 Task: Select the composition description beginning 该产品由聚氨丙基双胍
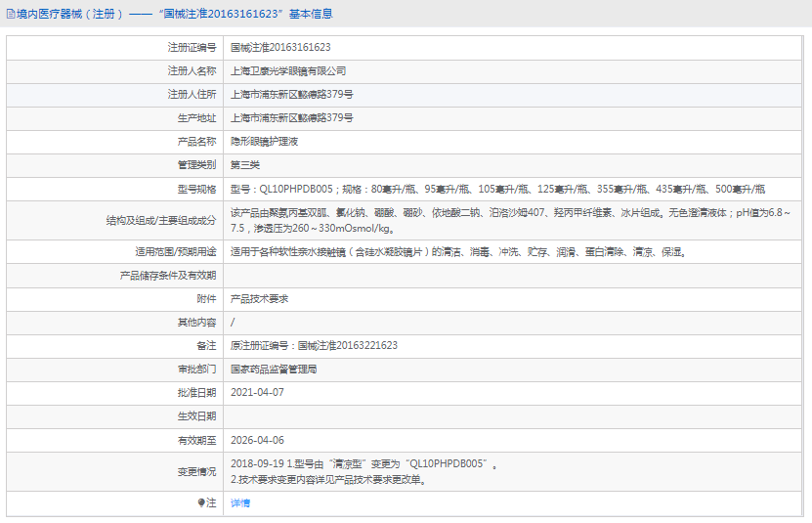click(511, 220)
